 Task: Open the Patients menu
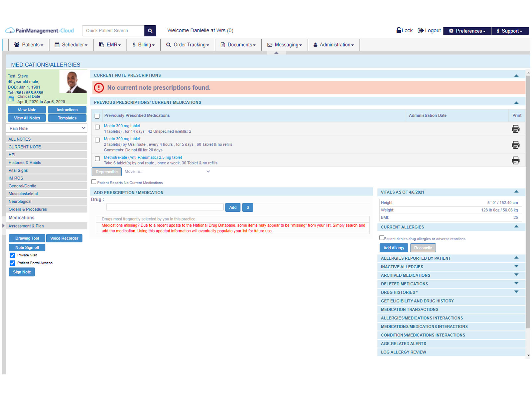[29, 45]
